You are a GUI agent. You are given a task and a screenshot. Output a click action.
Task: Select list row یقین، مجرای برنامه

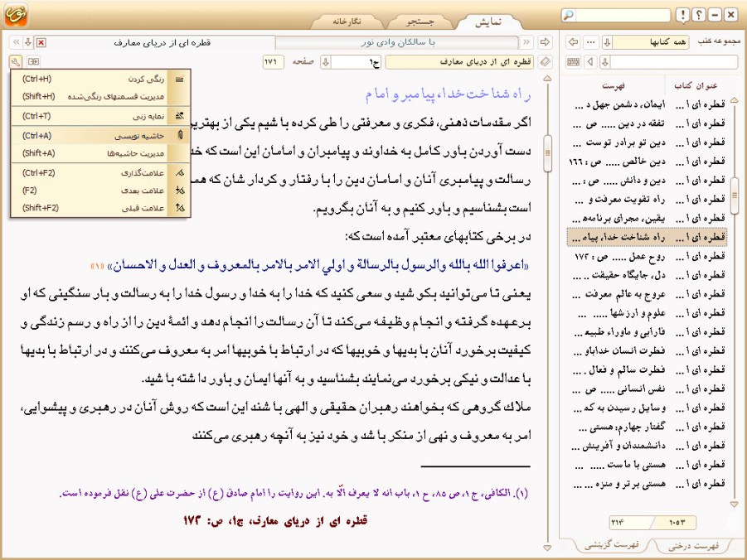coord(647,218)
